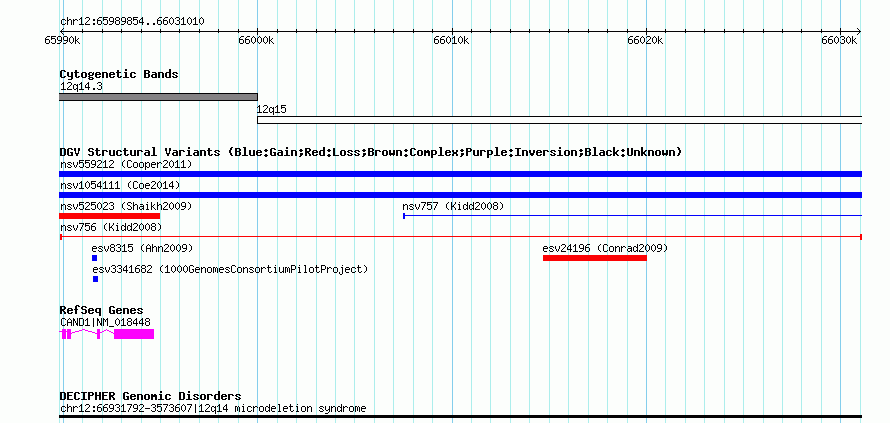Click the CAND1 gene large magenta exon

134,334
